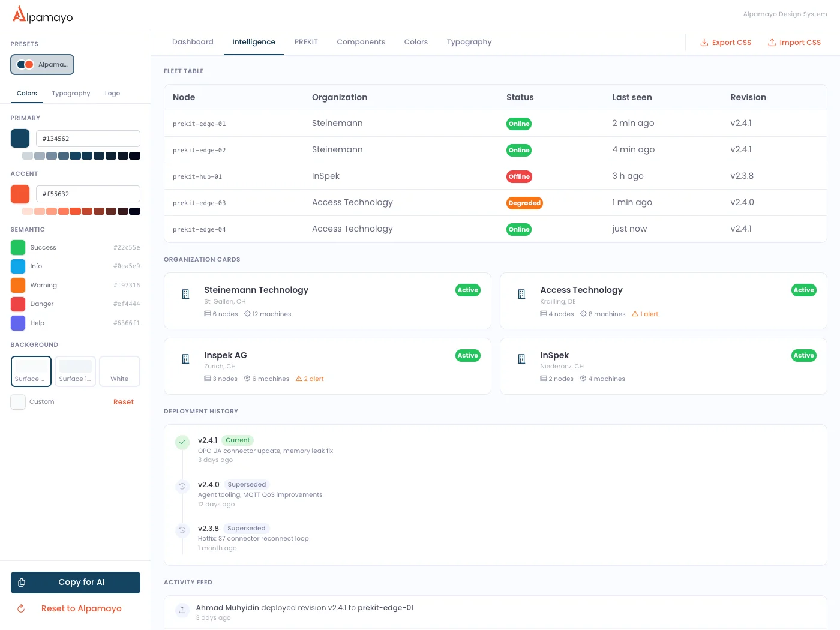This screenshot has height=630, width=840.
Task: Click the 'Last seen' column header
Action: click(x=632, y=97)
